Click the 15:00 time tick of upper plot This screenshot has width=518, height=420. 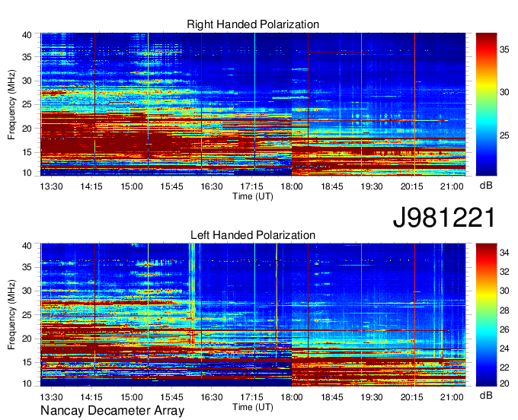click(x=132, y=186)
